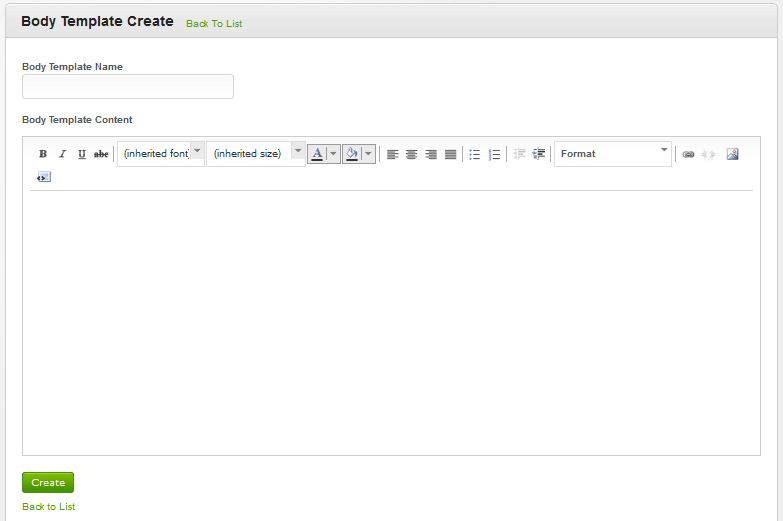Open the View HTML source tool
Screen dimensions: 783x521
44,177
